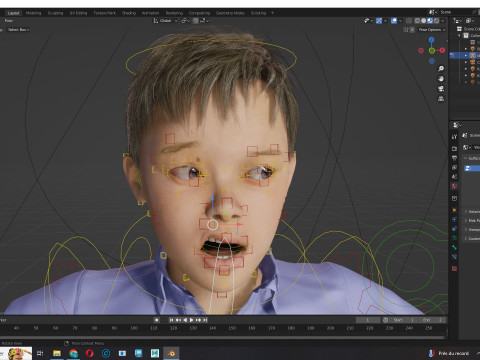This screenshot has height=360, width=480.
Task: Open the Pose Options dropdown
Action: [x=432, y=30]
